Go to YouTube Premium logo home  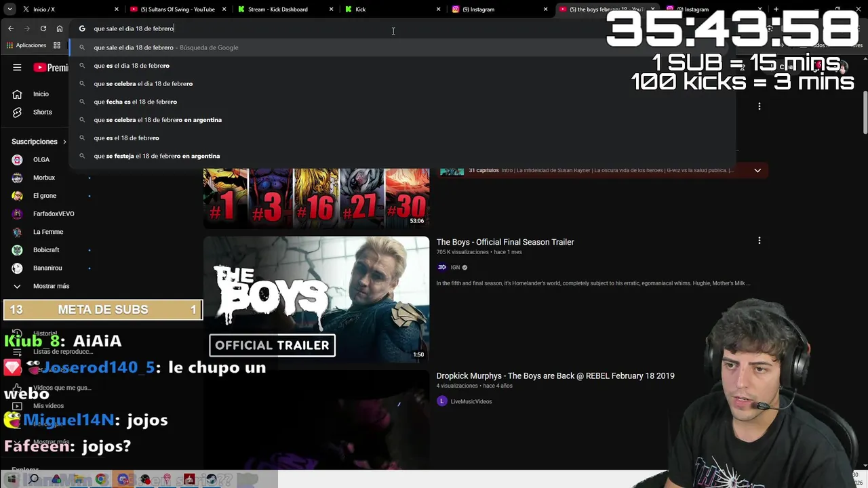click(51, 68)
